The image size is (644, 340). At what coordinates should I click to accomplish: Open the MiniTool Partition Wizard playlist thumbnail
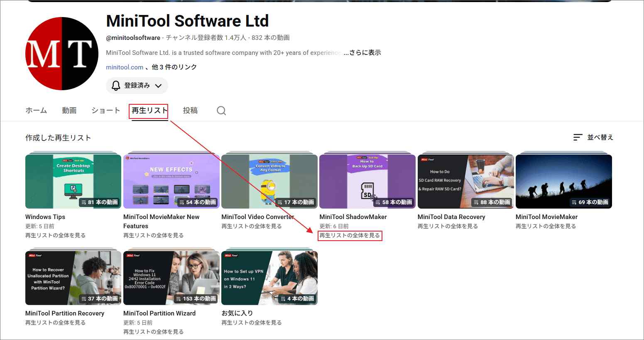[171, 277]
